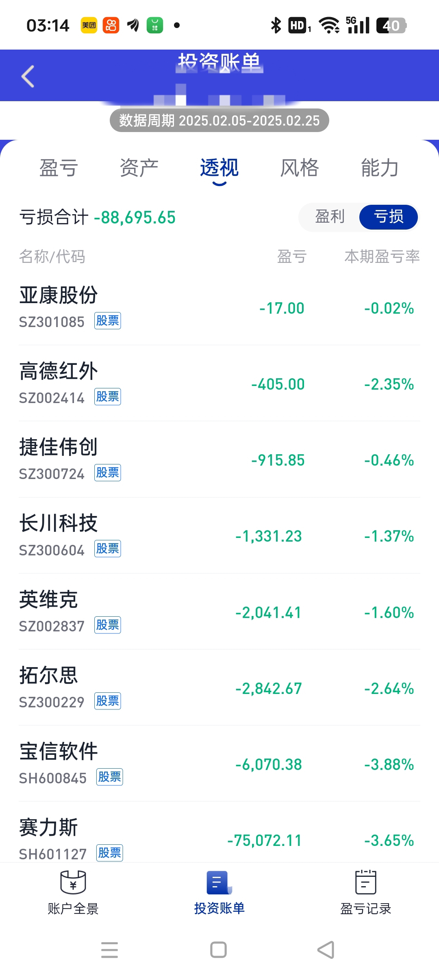The height and width of the screenshot is (980, 439).
Task: Tap Android back triangle icon
Action: pyautogui.click(x=326, y=950)
